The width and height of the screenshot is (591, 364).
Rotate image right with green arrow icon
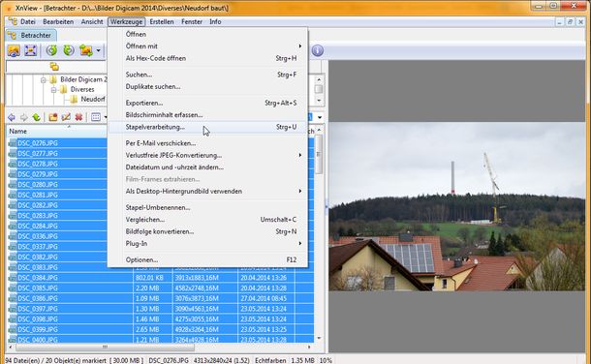(69, 50)
